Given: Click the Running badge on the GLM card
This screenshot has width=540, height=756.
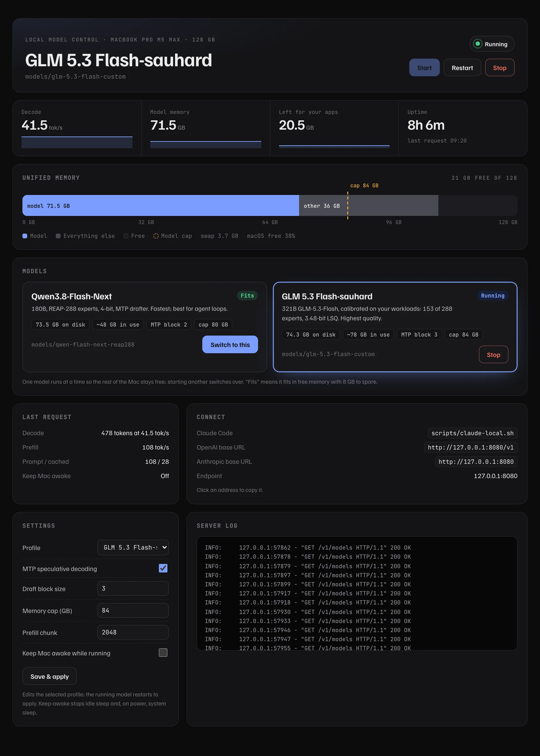Looking at the screenshot, I should pos(492,296).
